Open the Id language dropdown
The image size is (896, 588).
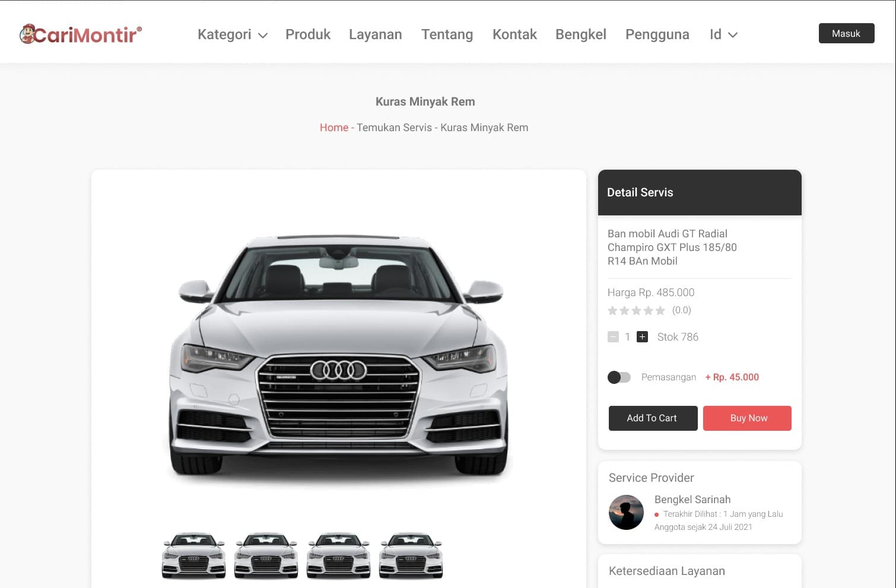coord(723,34)
